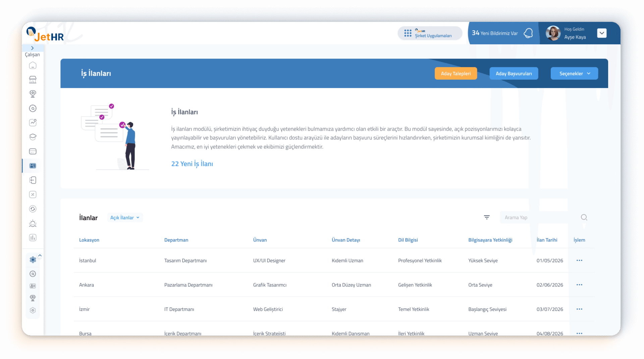Expand the sidebar with top chevron
The image size is (644, 359).
pos(33,48)
